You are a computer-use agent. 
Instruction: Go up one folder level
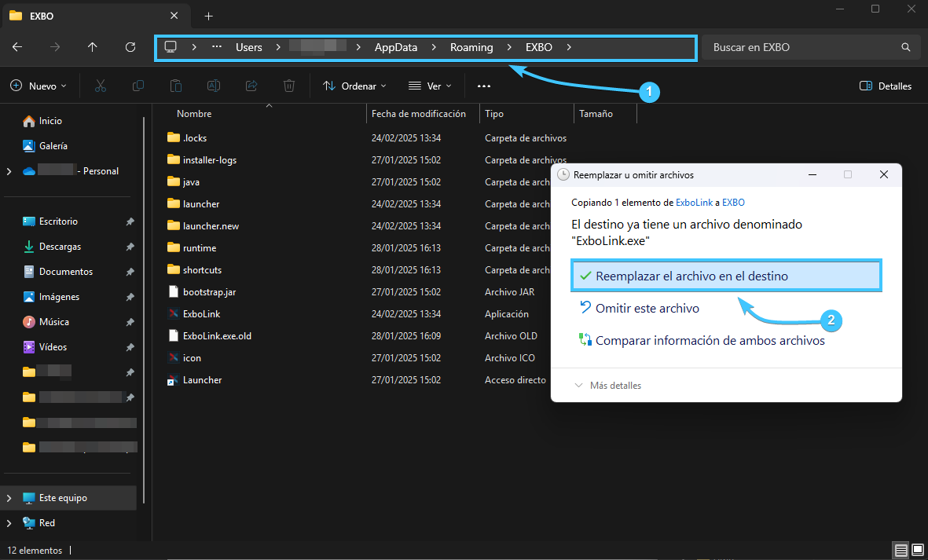(x=92, y=47)
